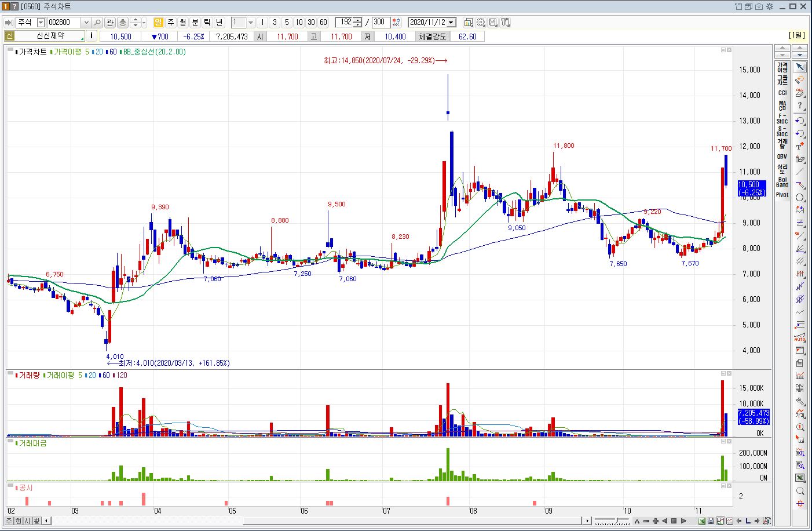Click the save floppy icon in top toolbar
Viewport: 812px width, 531px height.
[493, 22]
